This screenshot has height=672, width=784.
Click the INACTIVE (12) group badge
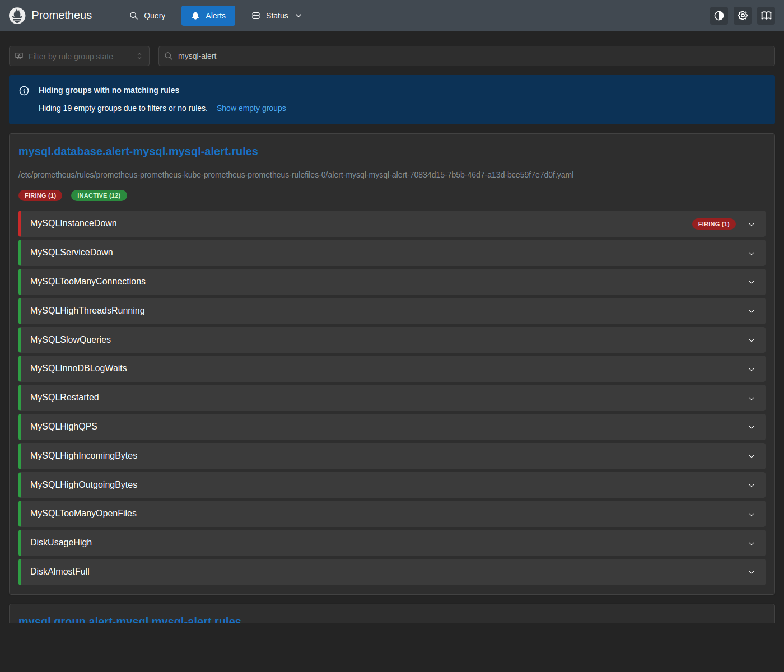(x=99, y=195)
